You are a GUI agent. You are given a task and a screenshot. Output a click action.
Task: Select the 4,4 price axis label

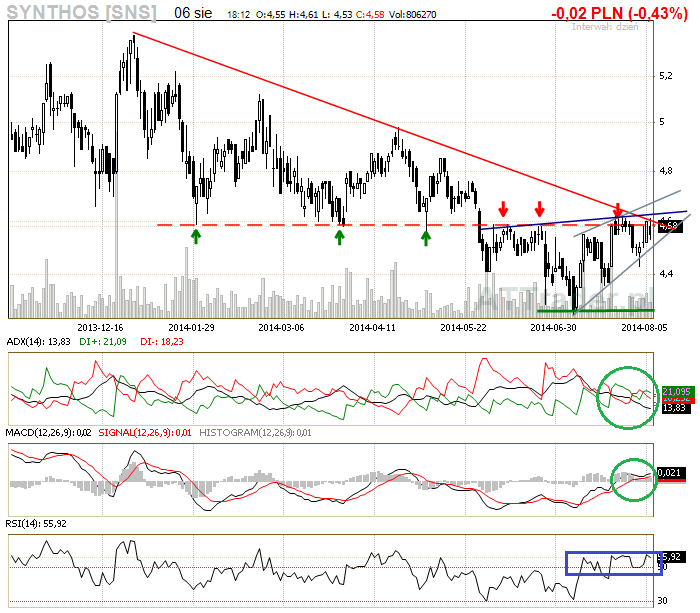point(666,274)
